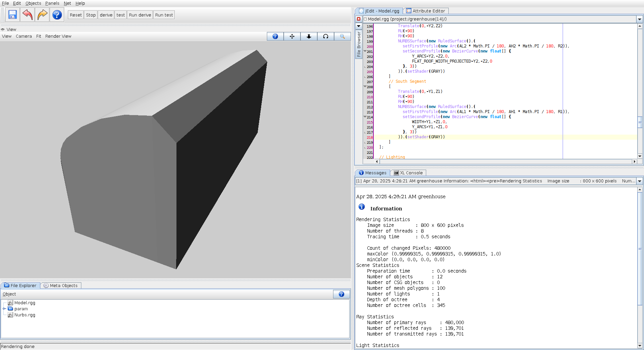Click help icon in File Explorer panel
This screenshot has width=644, height=350.
click(x=341, y=294)
